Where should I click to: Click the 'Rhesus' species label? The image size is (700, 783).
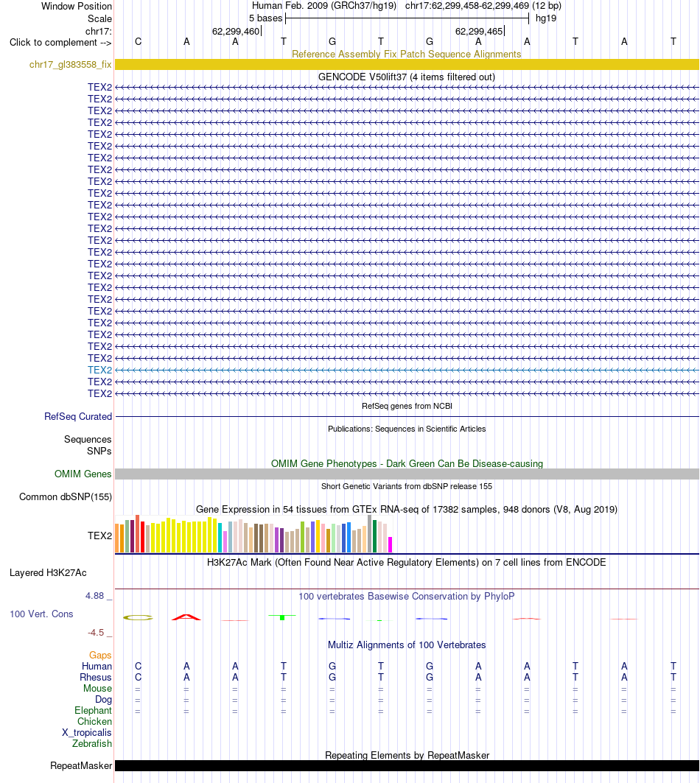pos(96,677)
